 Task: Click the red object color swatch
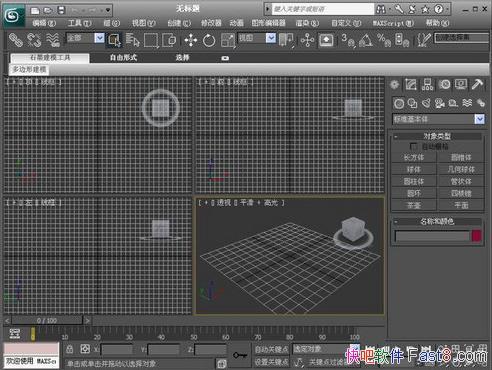click(476, 236)
